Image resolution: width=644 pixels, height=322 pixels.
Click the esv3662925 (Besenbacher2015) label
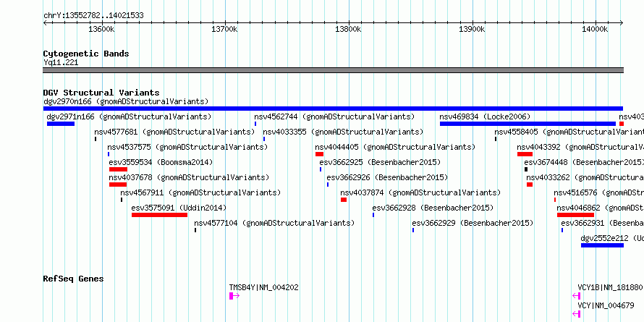click(x=380, y=162)
